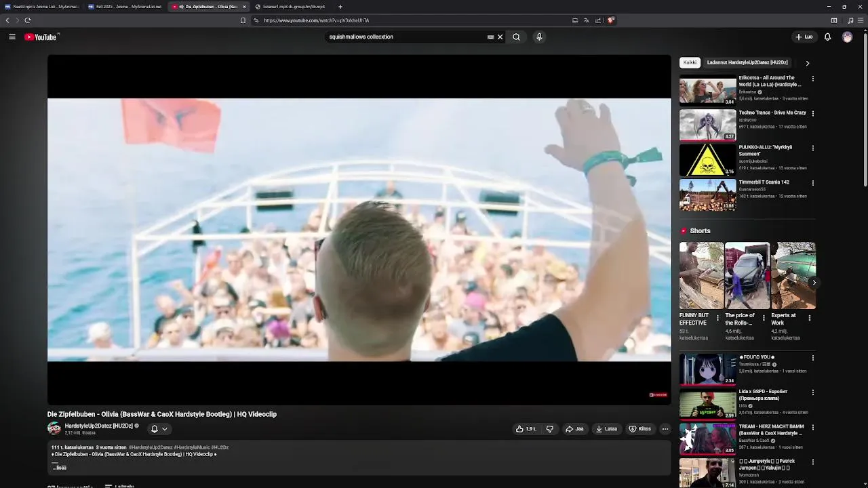
Task: Open options for FOUND YOU video
Action: click(812, 358)
